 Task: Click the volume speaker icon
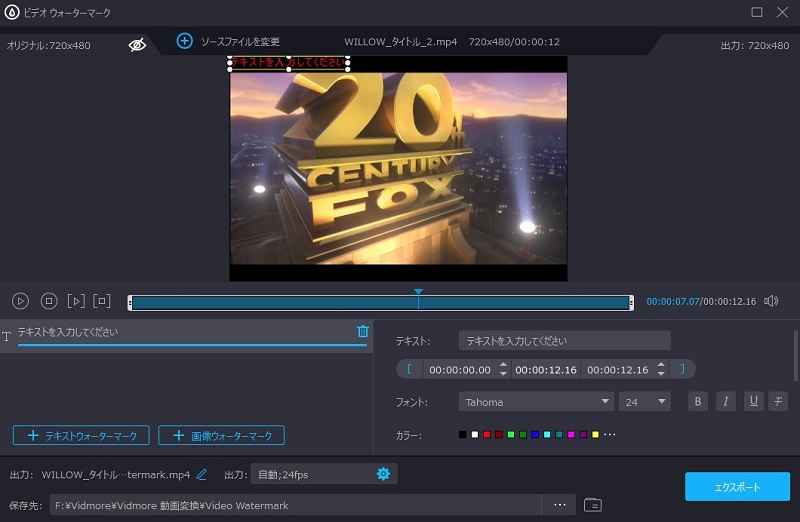pyautogui.click(x=771, y=301)
